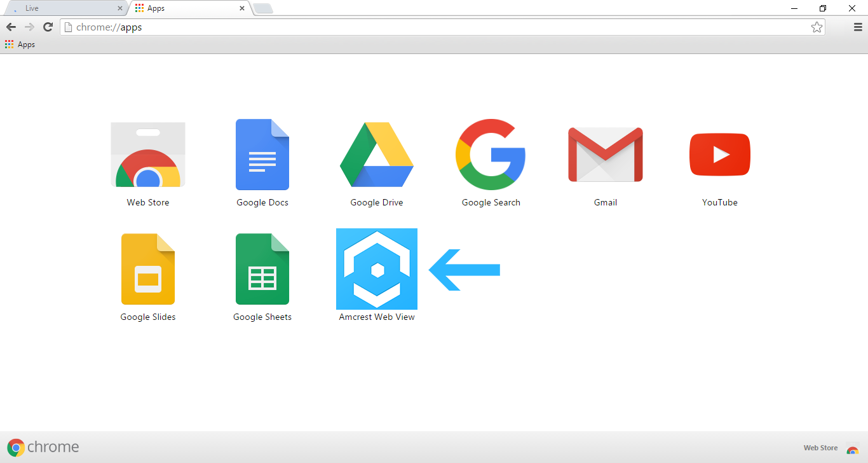Click the Web Store link in the footer

pyautogui.click(x=820, y=448)
